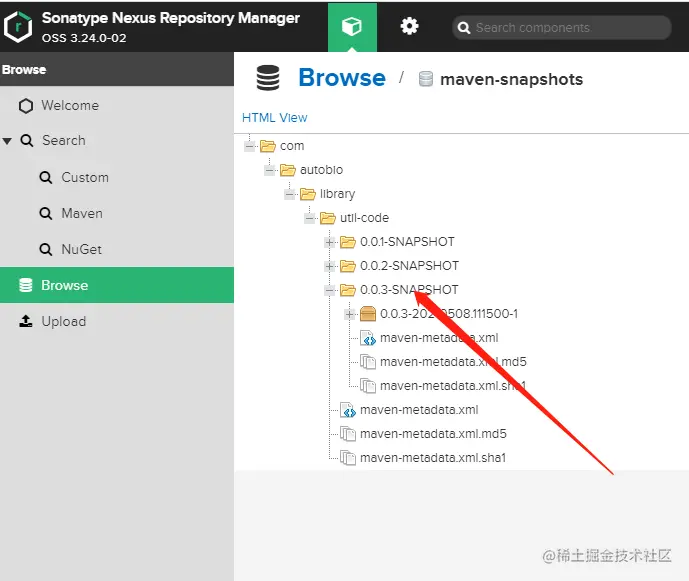
Task: Click 0.0.1-SNAPSHOT folder icon
Action: click(x=348, y=242)
